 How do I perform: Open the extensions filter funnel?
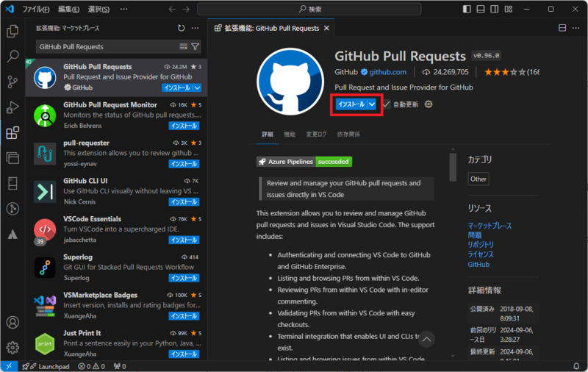point(195,46)
